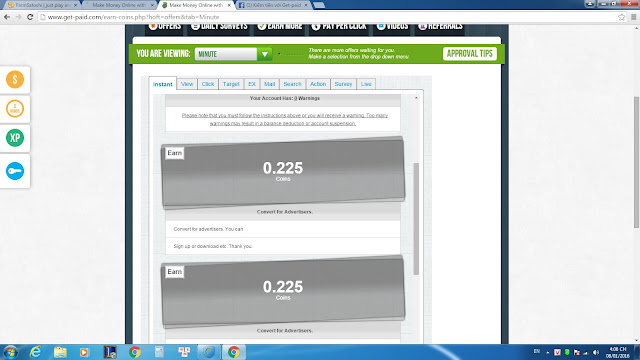Click the League of Legends-style 'L' taskbar icon

pyautogui.click(x=110, y=352)
